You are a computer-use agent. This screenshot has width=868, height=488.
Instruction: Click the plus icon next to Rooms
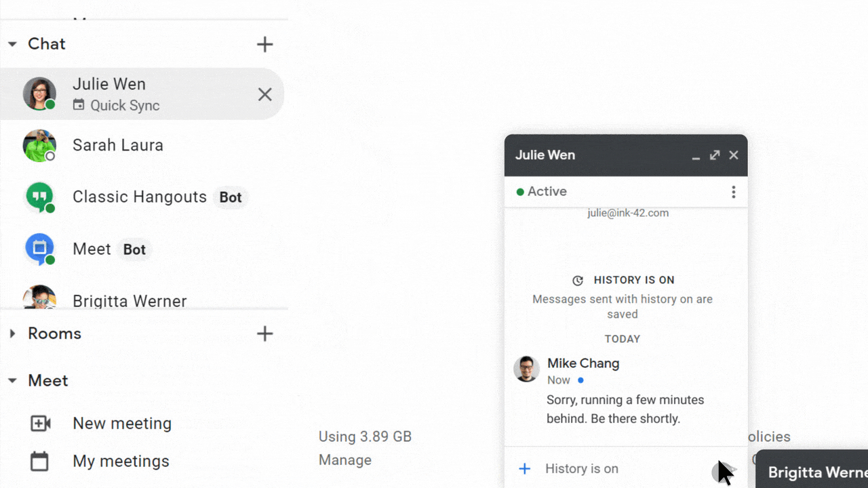(265, 333)
